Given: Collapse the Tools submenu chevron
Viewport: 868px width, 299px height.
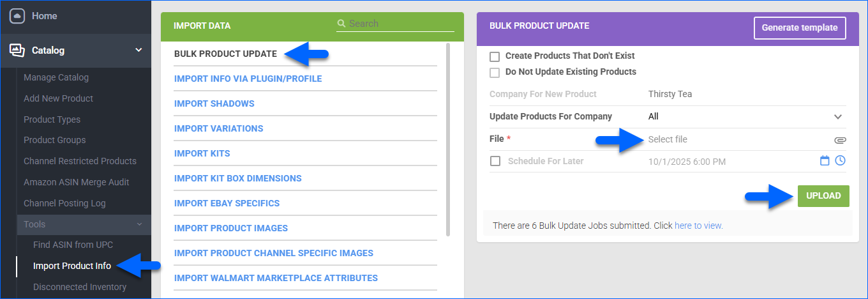Looking at the screenshot, I should (x=139, y=224).
